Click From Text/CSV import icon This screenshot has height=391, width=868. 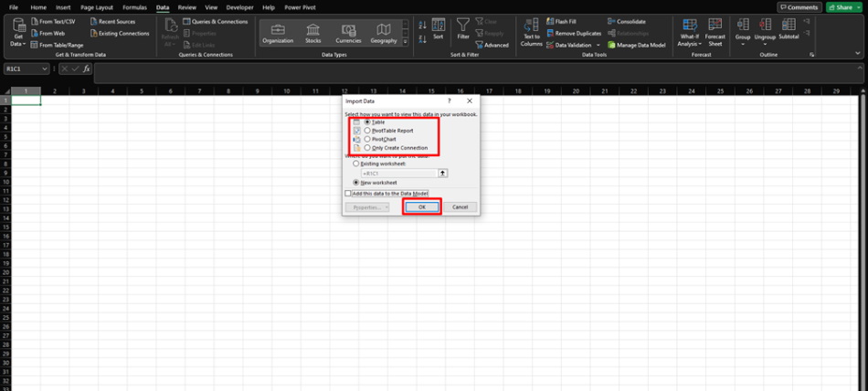[x=35, y=22]
